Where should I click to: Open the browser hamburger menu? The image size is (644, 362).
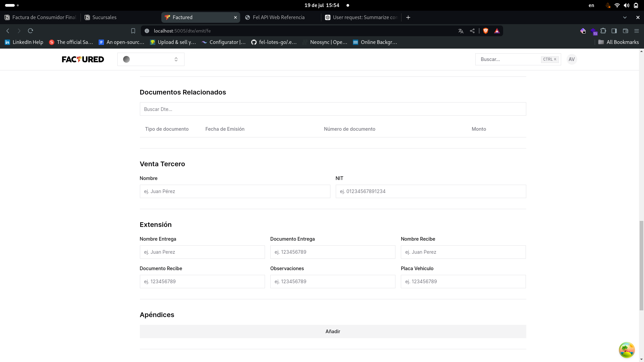point(637,31)
